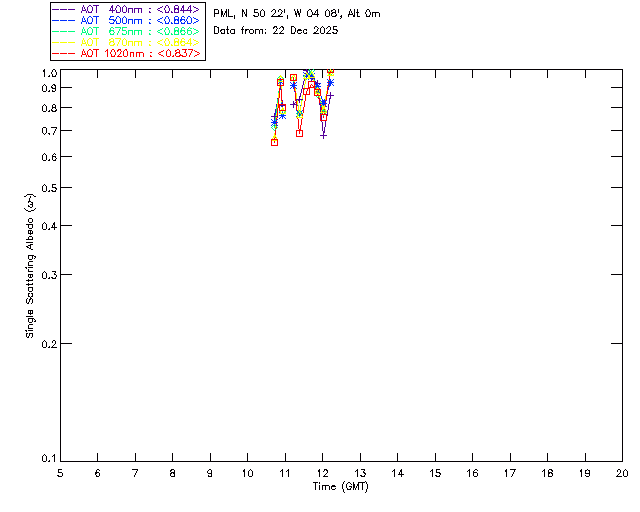Click the 0.5 label on the y-axis

(x=49, y=188)
